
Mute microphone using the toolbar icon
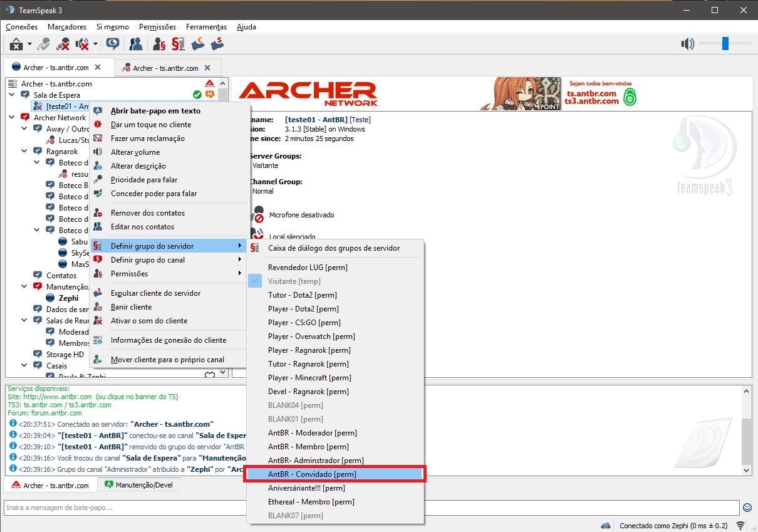click(63, 44)
